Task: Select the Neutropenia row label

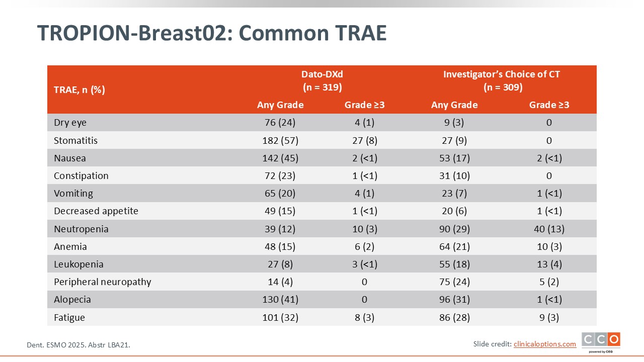Action: pos(81,229)
